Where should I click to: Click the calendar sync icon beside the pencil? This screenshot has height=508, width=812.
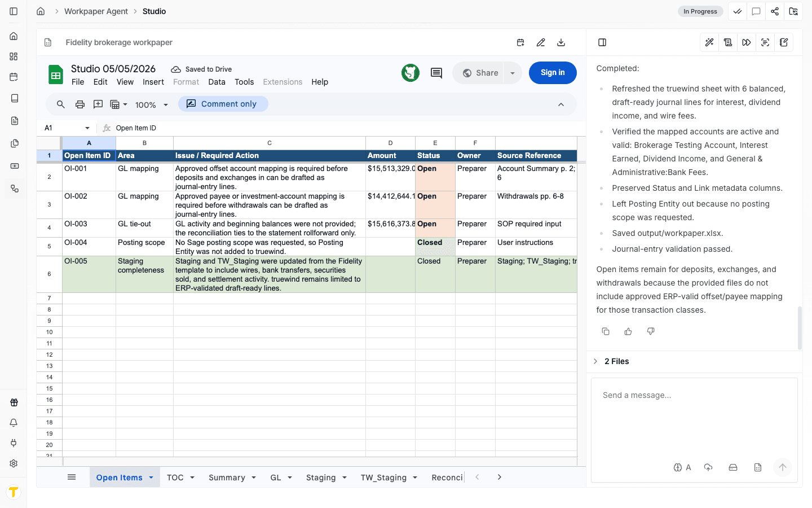(x=520, y=42)
